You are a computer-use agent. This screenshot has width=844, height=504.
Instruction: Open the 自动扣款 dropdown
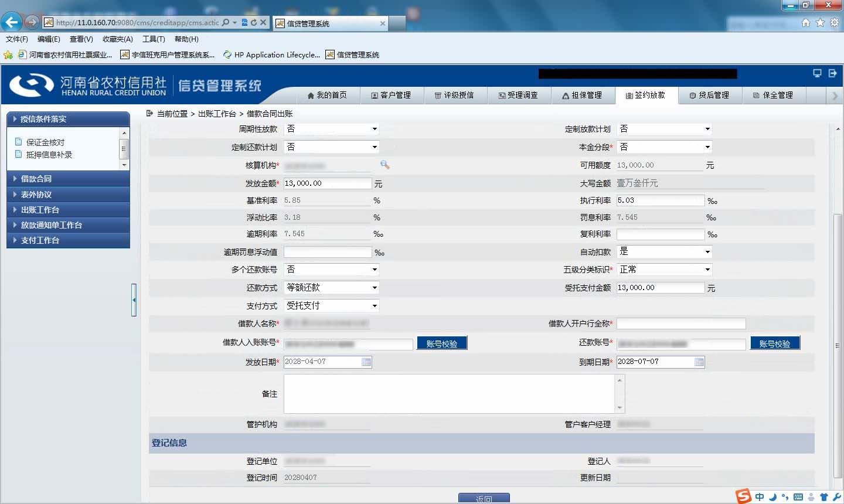[665, 251]
